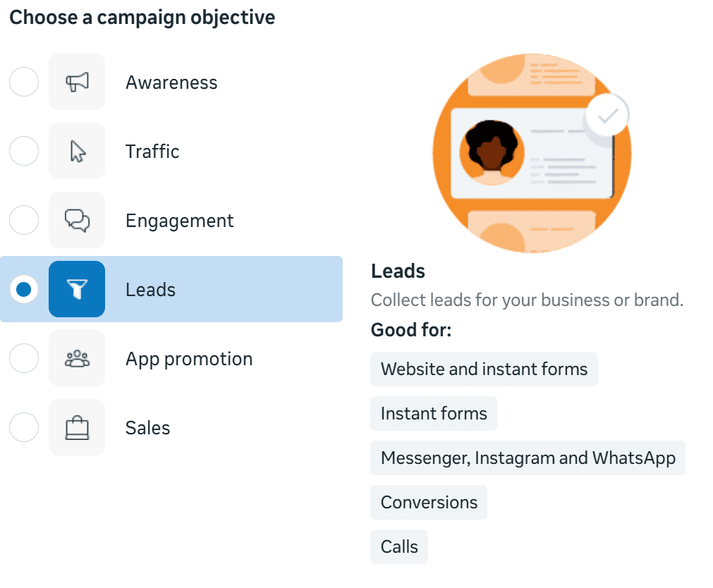Click the Website and instant forms tag
The width and height of the screenshot is (713, 588).
pos(484,369)
